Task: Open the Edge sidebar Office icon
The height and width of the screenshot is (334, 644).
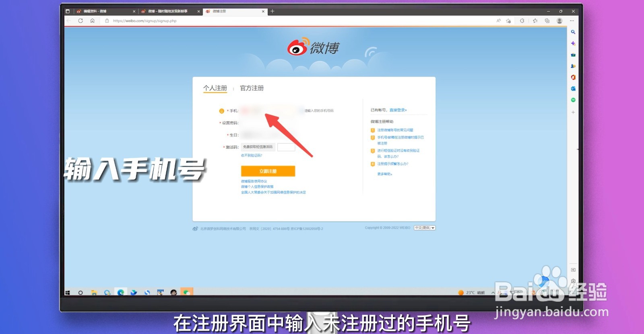Action: point(573,77)
